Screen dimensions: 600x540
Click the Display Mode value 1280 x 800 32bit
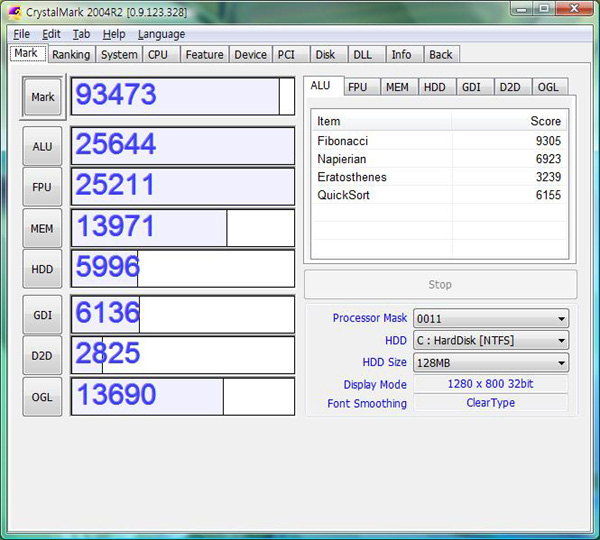[491, 384]
